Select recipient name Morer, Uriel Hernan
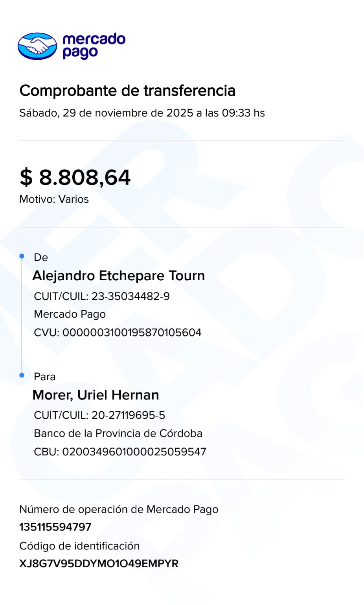 [x=96, y=395]
